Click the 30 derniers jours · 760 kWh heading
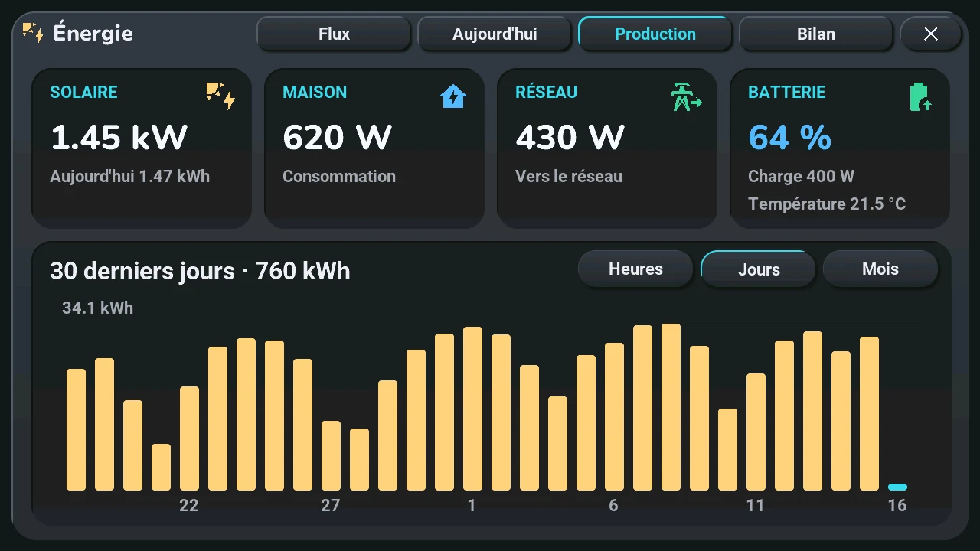The width and height of the screenshot is (980, 551). (x=200, y=271)
